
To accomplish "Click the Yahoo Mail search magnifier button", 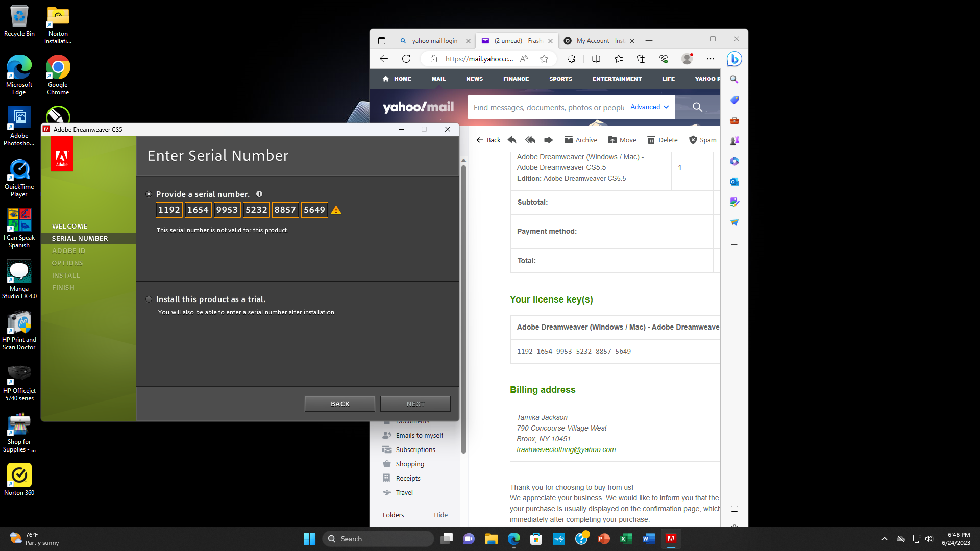I will [697, 107].
